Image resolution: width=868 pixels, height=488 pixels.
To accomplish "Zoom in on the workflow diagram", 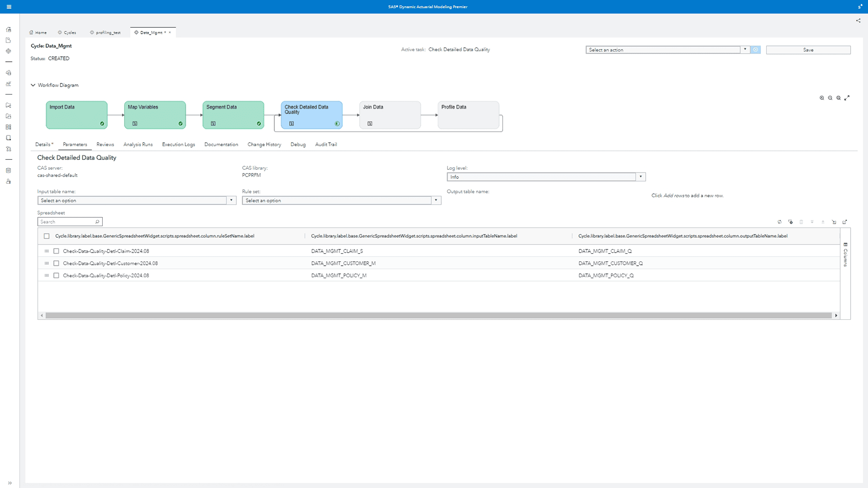I will pyautogui.click(x=822, y=98).
